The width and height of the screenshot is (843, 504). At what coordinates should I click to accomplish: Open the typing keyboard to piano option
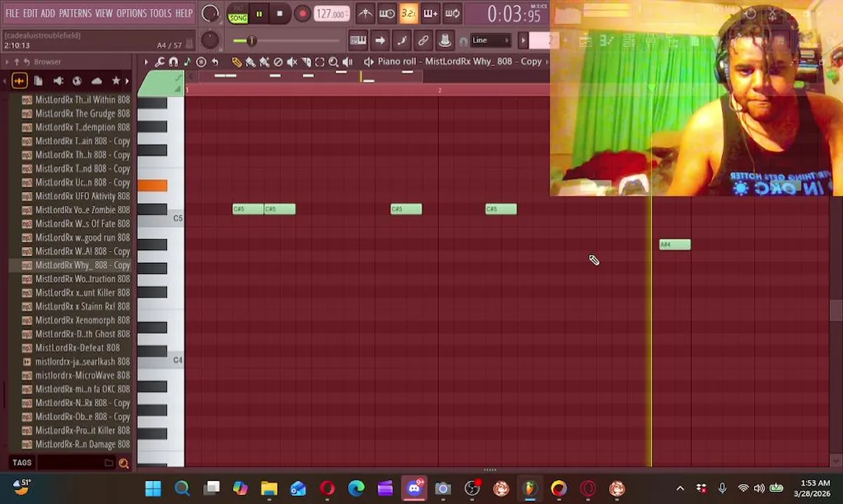(358, 41)
